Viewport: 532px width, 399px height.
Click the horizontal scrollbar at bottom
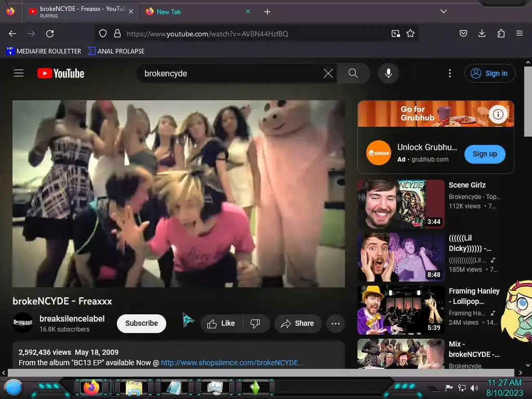[261, 373]
